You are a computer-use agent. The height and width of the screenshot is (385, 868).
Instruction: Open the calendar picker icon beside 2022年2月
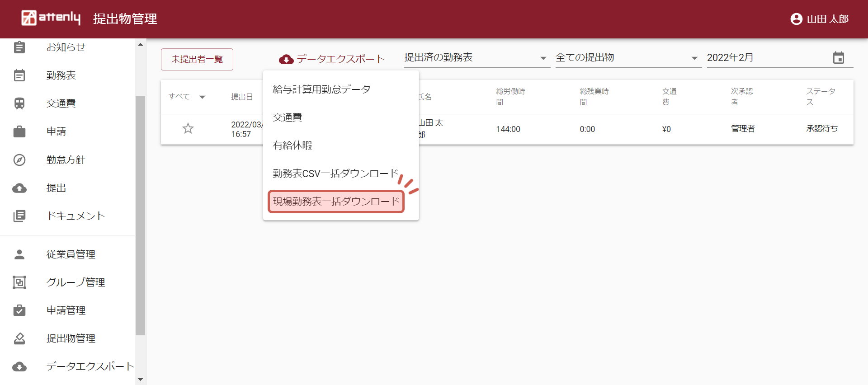[x=838, y=58]
